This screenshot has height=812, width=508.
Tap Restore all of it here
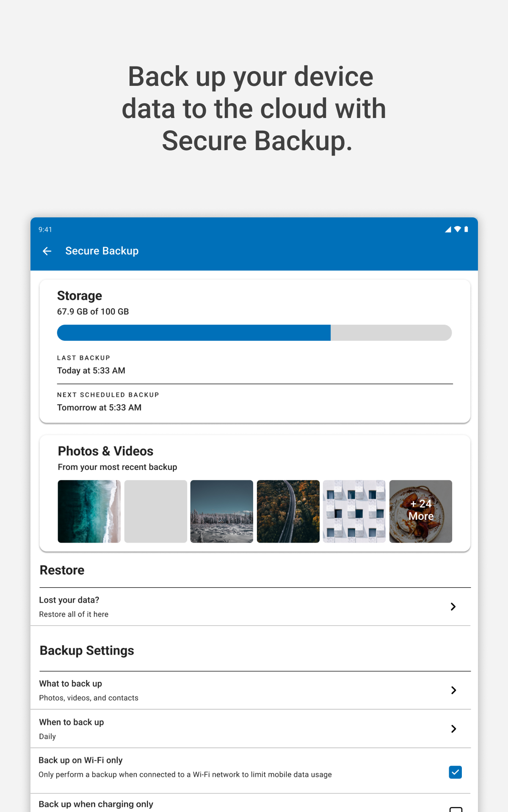click(74, 614)
